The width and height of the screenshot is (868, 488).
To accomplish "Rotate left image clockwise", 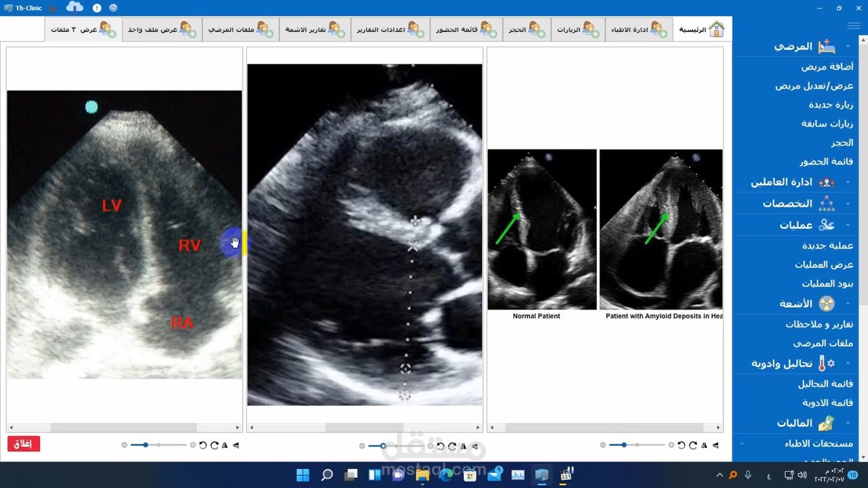I will [x=214, y=445].
